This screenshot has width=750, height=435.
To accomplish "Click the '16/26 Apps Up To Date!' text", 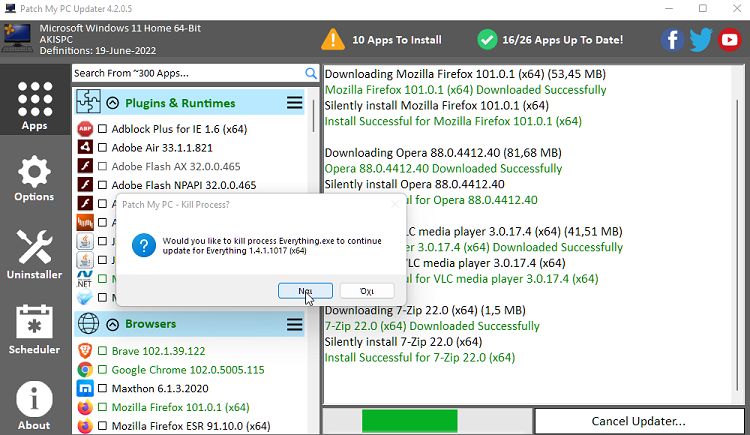I will click(x=562, y=40).
